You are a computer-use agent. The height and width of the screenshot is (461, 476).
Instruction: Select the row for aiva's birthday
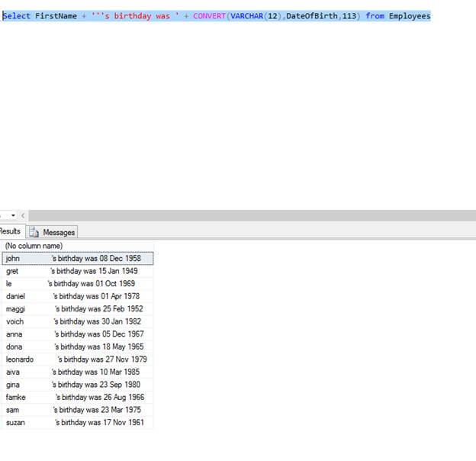point(78,372)
